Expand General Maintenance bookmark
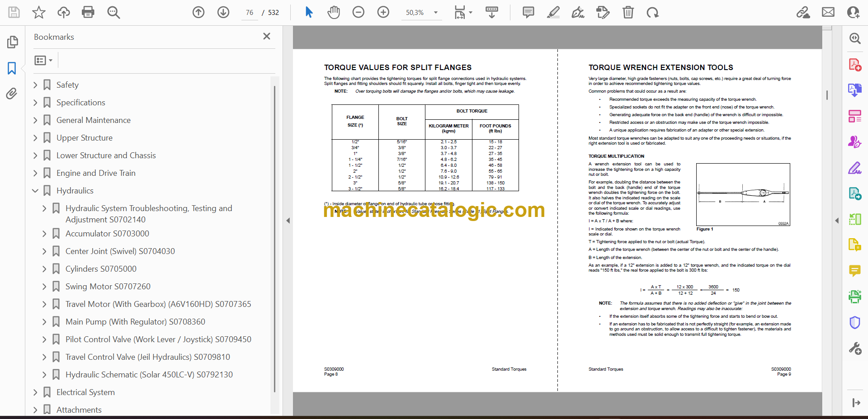Image resolution: width=868 pixels, height=419 pixels. coord(35,120)
